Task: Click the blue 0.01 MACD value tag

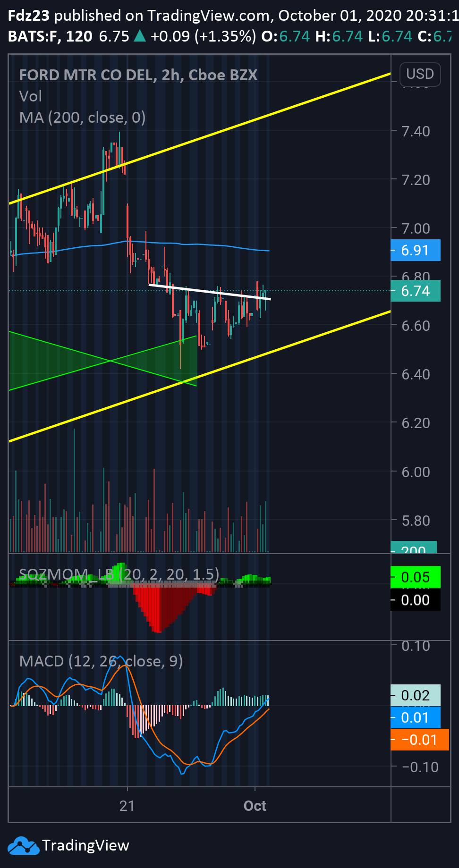Action: (416, 717)
